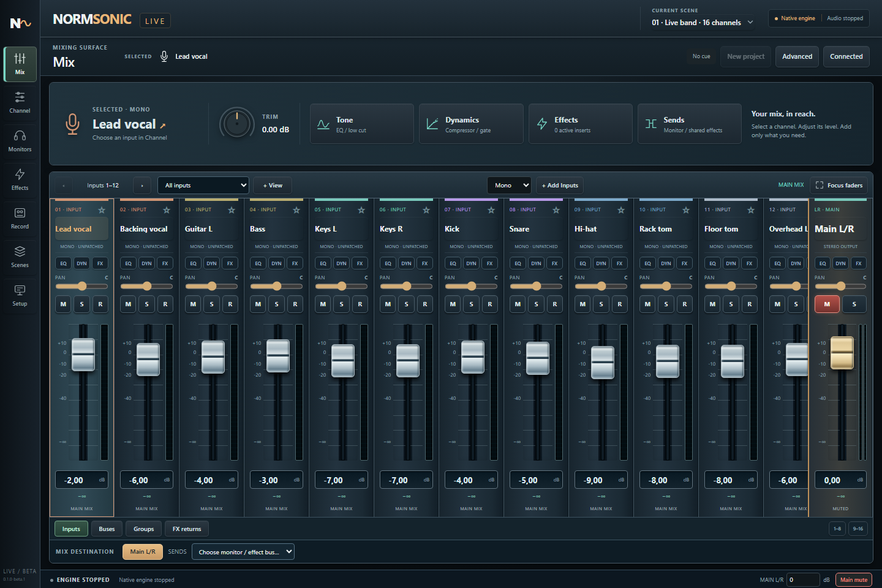Favorite the Bass channel star
The image size is (882, 588).
click(296, 210)
